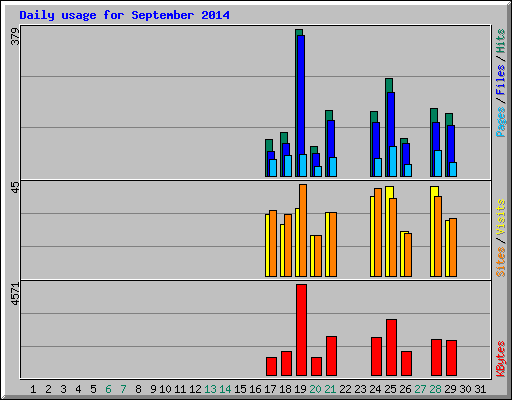The width and height of the screenshot is (512, 400).
Task: Click the red KBytes bar for day 19
Action: pyautogui.click(x=301, y=330)
